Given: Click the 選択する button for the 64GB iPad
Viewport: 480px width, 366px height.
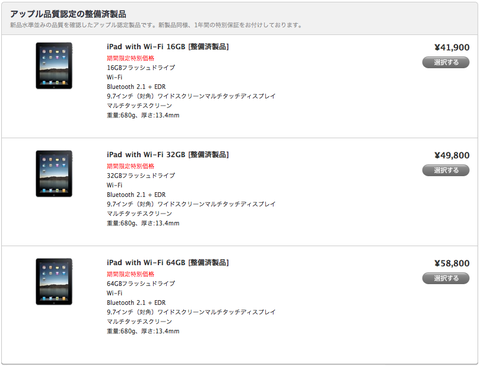Looking at the screenshot, I should point(446,278).
